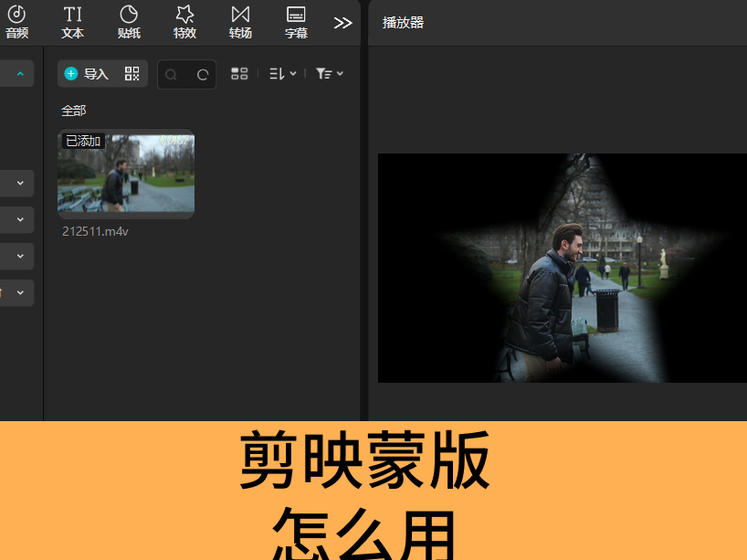747x560 pixels.
Task: Select the 212511.m4v video thumbnail
Action: tap(126, 174)
